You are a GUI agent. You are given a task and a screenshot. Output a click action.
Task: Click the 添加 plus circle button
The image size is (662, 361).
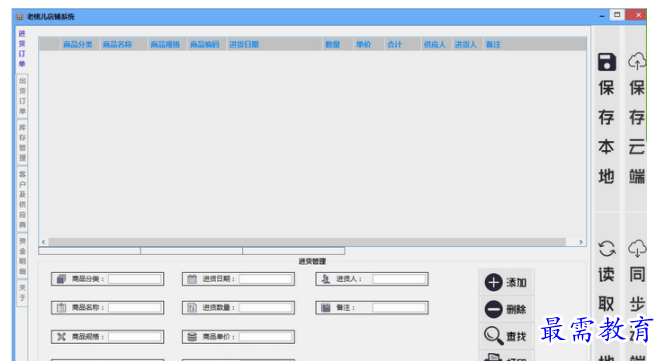click(x=506, y=282)
